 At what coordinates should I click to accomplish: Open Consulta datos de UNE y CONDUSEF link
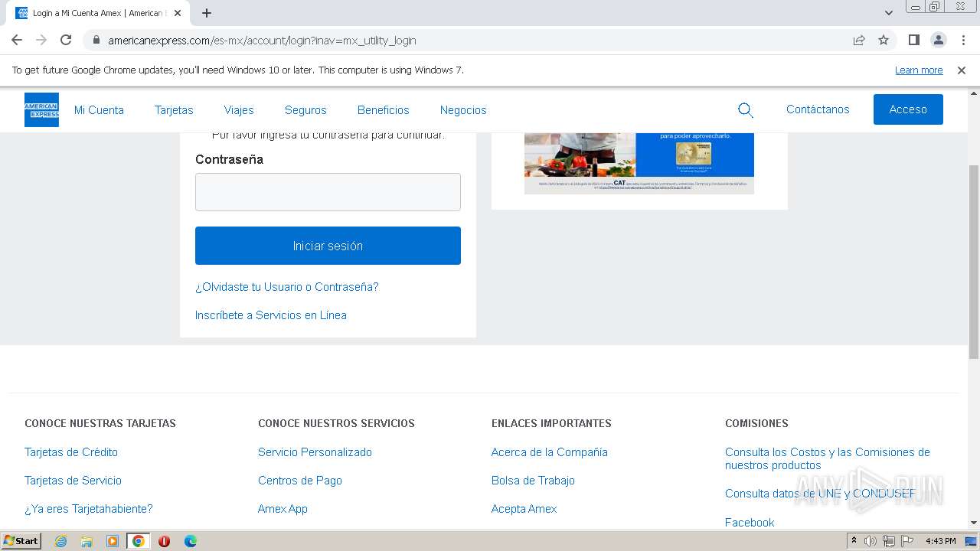click(820, 494)
